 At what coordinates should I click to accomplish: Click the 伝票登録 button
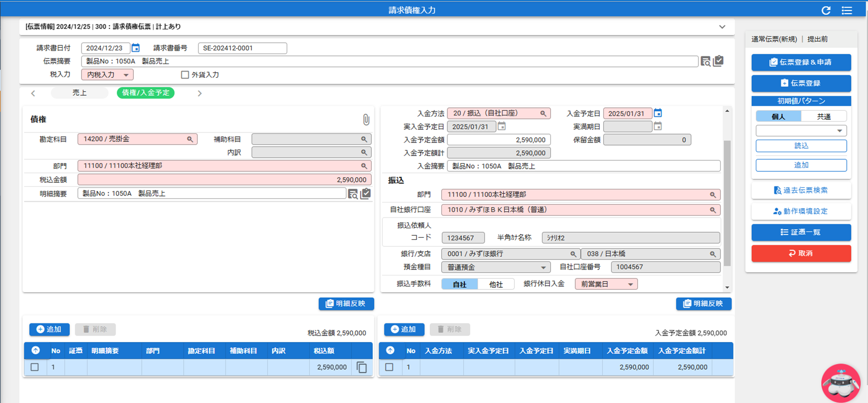click(x=801, y=83)
